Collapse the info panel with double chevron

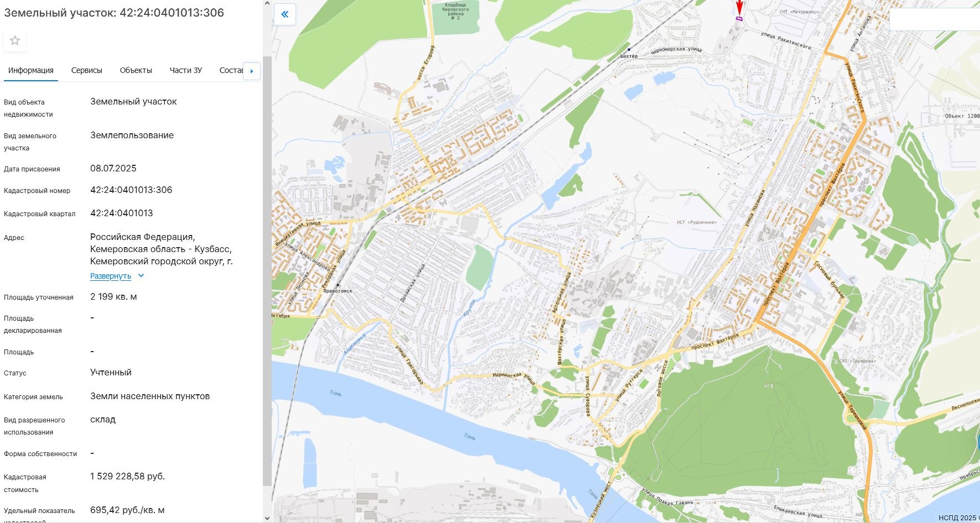[x=284, y=14]
